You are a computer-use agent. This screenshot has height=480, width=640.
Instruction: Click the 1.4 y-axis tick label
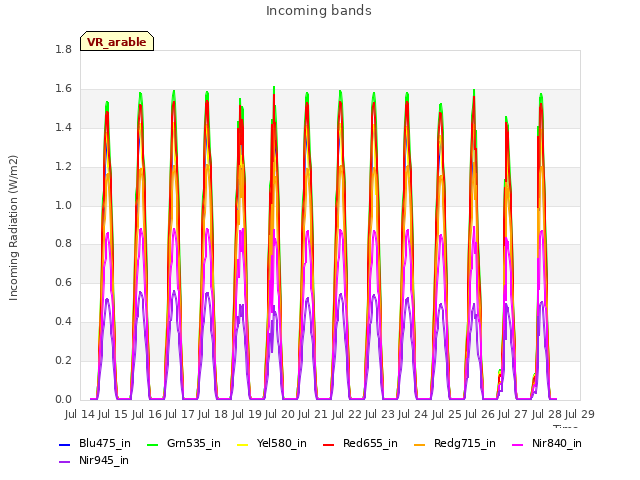point(63,127)
